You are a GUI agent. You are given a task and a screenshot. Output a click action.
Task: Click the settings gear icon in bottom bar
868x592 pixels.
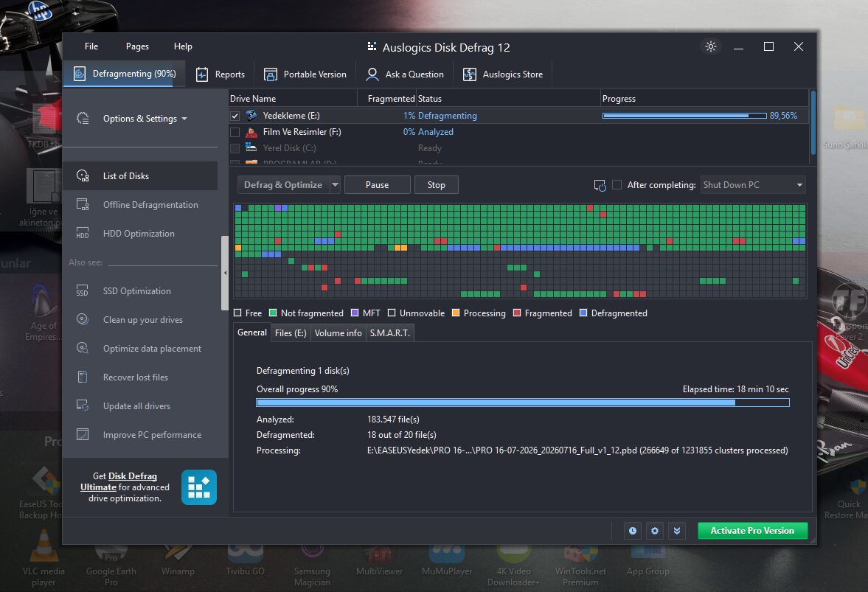654,531
